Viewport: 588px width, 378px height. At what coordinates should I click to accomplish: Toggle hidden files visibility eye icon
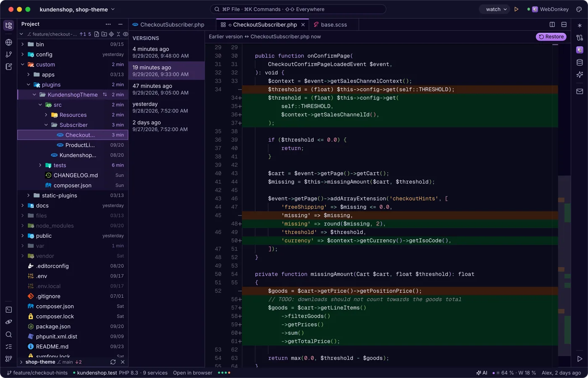pyautogui.click(x=126, y=34)
